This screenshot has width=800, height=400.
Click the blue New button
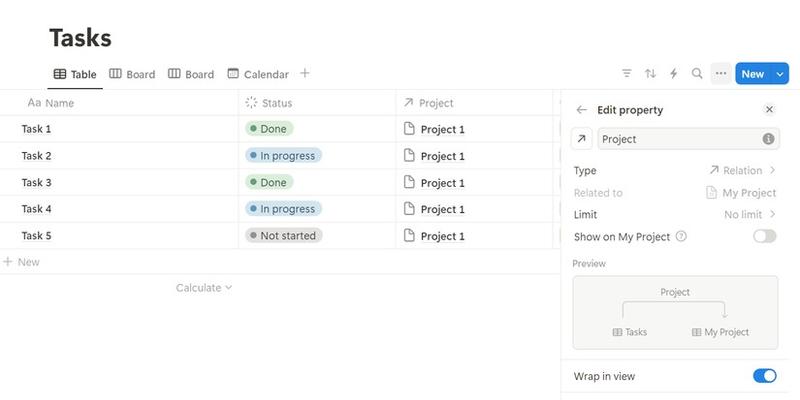[753, 74]
